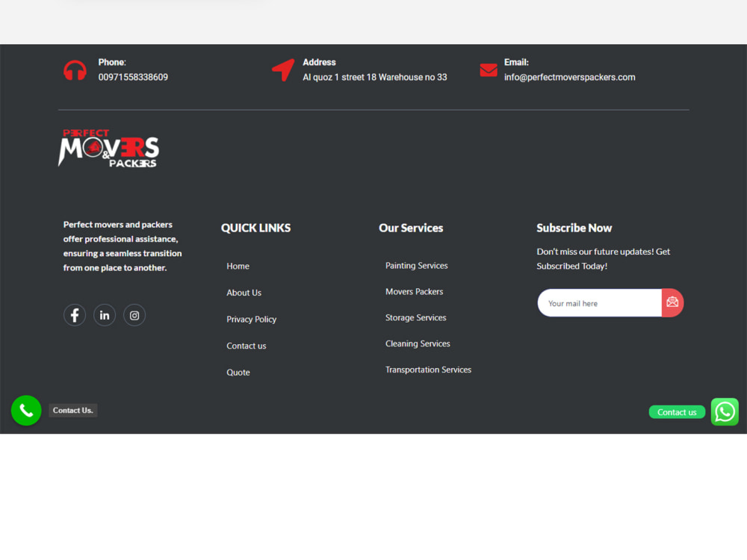Open Storage Services link
747x560 pixels.
(415, 317)
